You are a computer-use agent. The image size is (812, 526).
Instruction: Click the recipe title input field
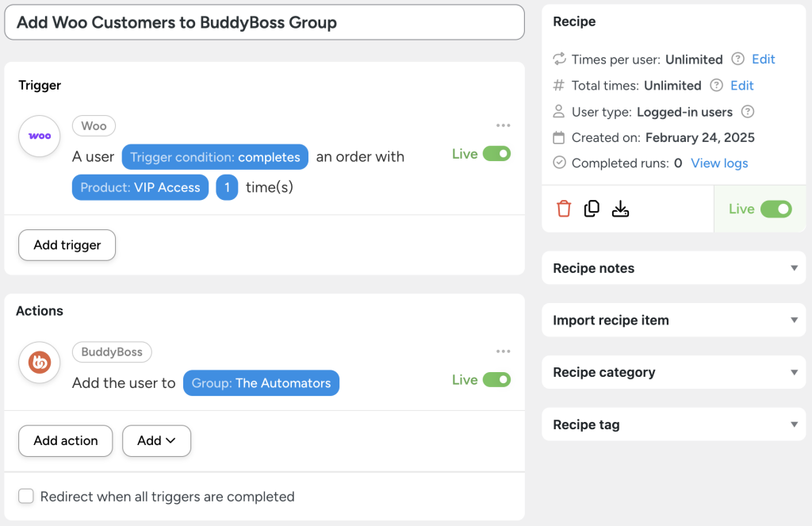(x=265, y=22)
